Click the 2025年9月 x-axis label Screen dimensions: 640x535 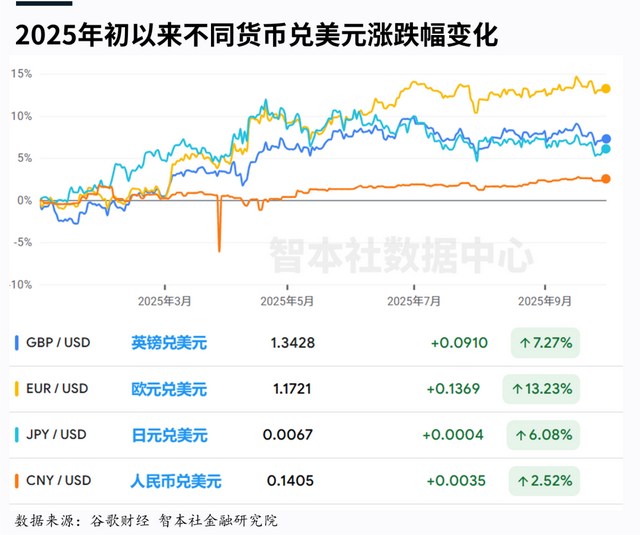(x=545, y=300)
